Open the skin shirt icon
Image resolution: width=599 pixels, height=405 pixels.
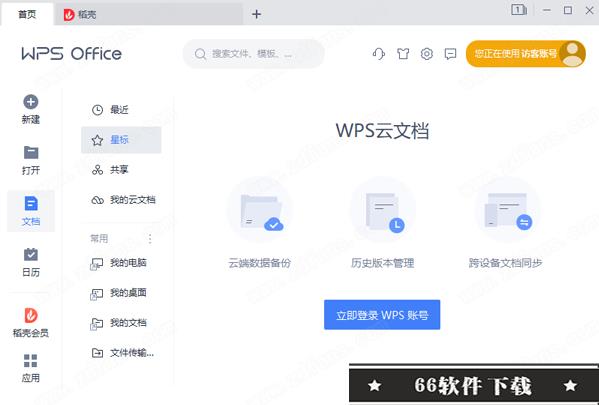click(x=403, y=54)
